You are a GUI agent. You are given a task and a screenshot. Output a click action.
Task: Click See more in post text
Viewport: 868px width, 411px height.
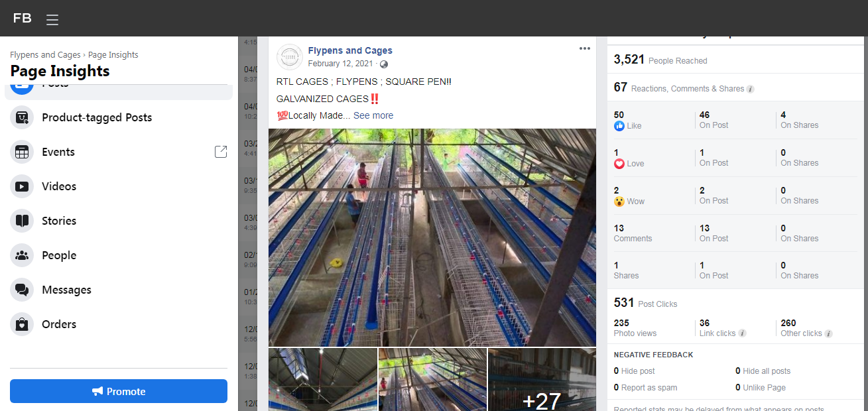[x=373, y=115]
